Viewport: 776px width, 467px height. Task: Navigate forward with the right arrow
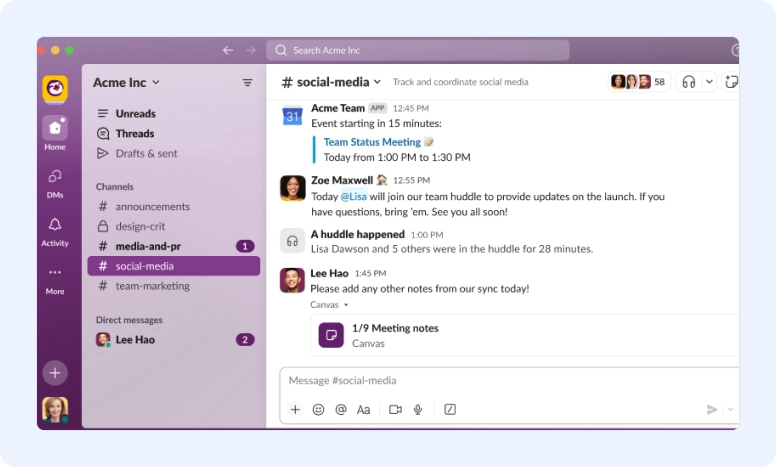click(x=250, y=50)
